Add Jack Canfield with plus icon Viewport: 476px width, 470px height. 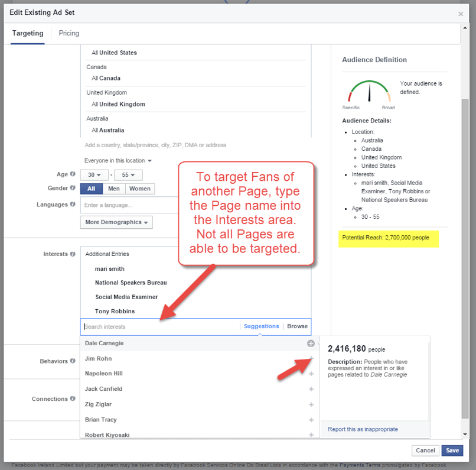tap(311, 389)
